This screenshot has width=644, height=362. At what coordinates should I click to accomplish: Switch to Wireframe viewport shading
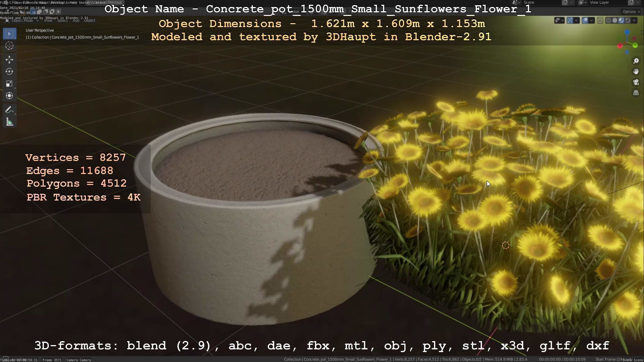pyautogui.click(x=609, y=20)
